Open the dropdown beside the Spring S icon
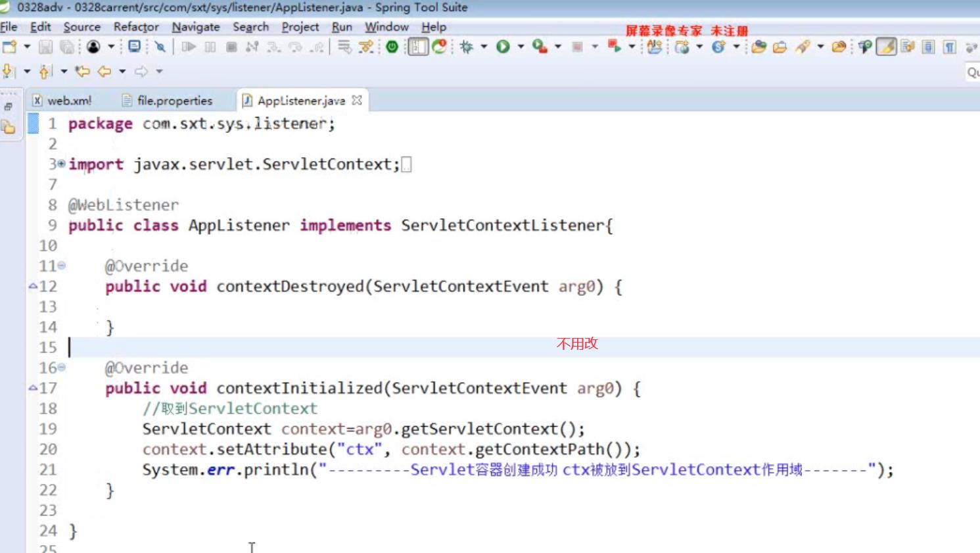 736,47
